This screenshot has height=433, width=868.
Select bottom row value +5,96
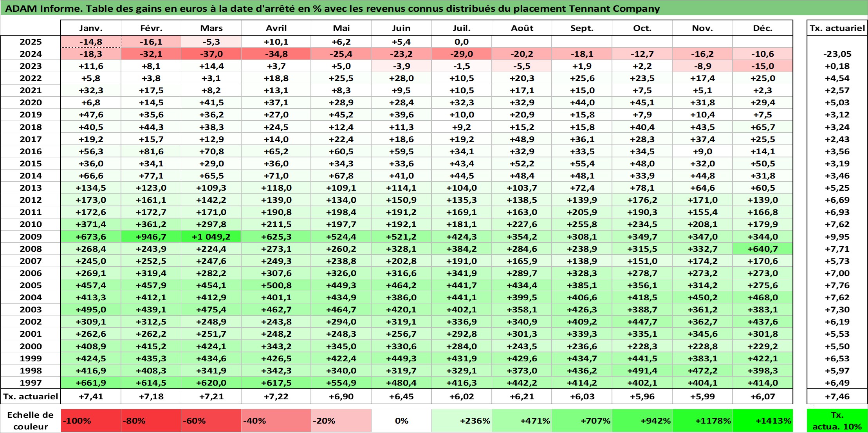click(642, 397)
